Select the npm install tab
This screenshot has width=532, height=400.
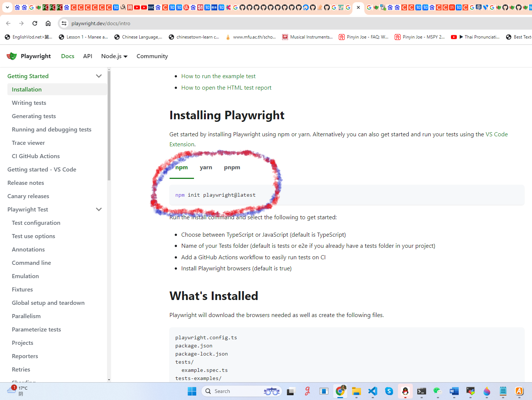[x=181, y=167]
